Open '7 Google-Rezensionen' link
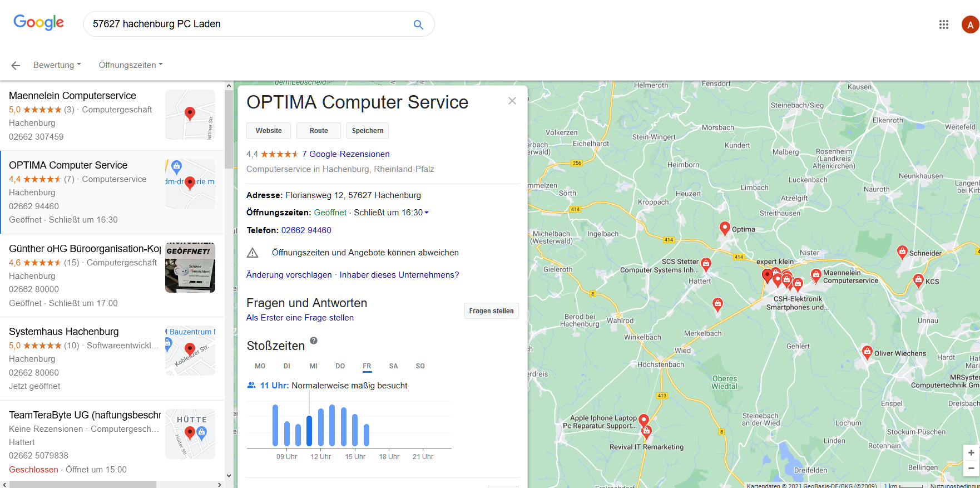Image resolution: width=980 pixels, height=488 pixels. (x=345, y=154)
